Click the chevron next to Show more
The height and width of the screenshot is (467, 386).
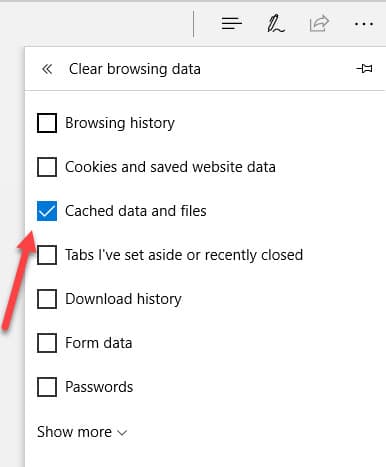coord(122,433)
